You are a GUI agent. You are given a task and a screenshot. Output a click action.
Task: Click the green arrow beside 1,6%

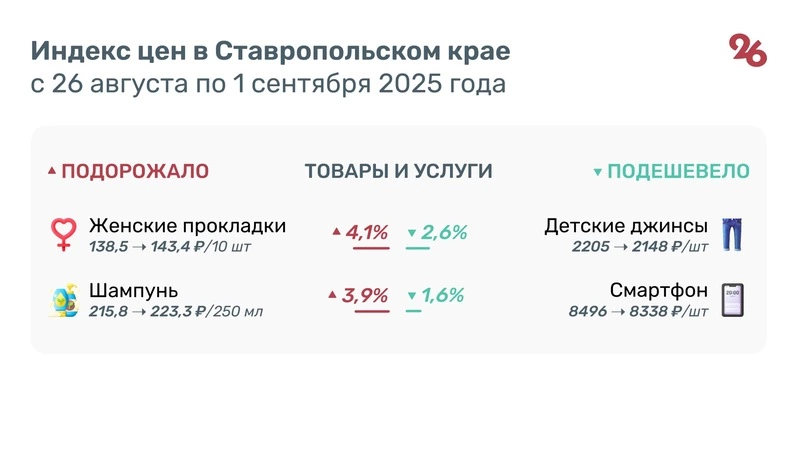(x=411, y=296)
